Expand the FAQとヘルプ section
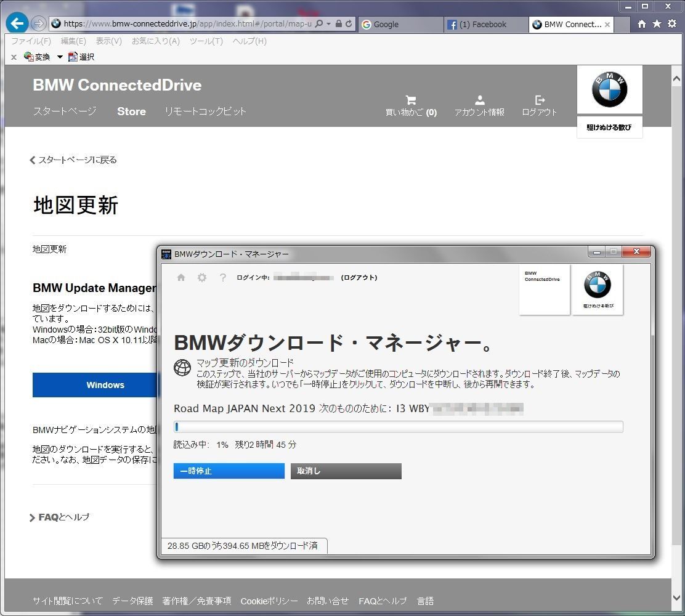685x616 pixels. tap(59, 517)
